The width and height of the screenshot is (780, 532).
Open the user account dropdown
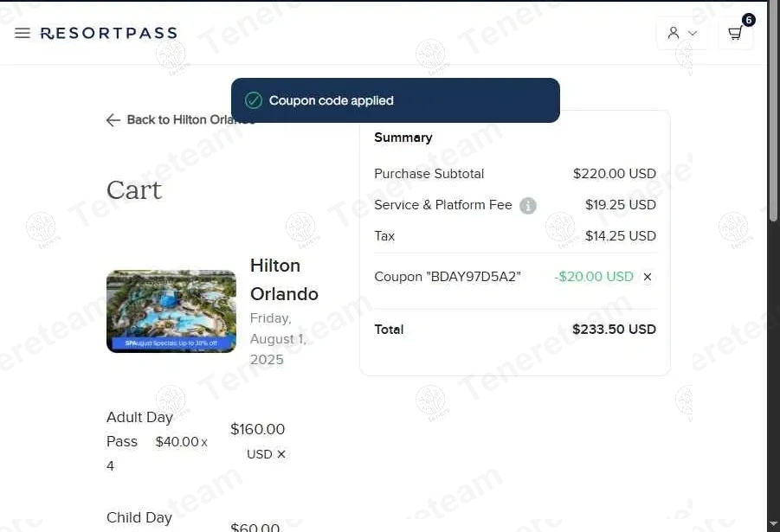pyautogui.click(x=681, y=33)
